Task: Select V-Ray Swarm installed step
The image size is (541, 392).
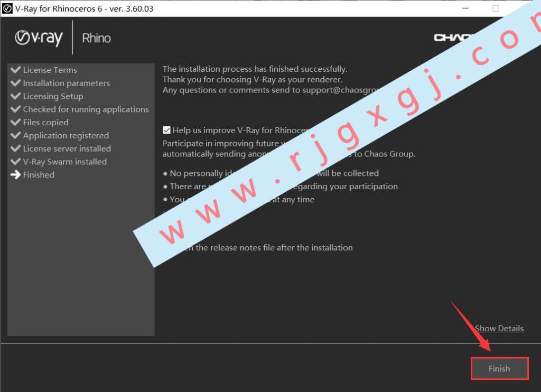Action: click(65, 162)
